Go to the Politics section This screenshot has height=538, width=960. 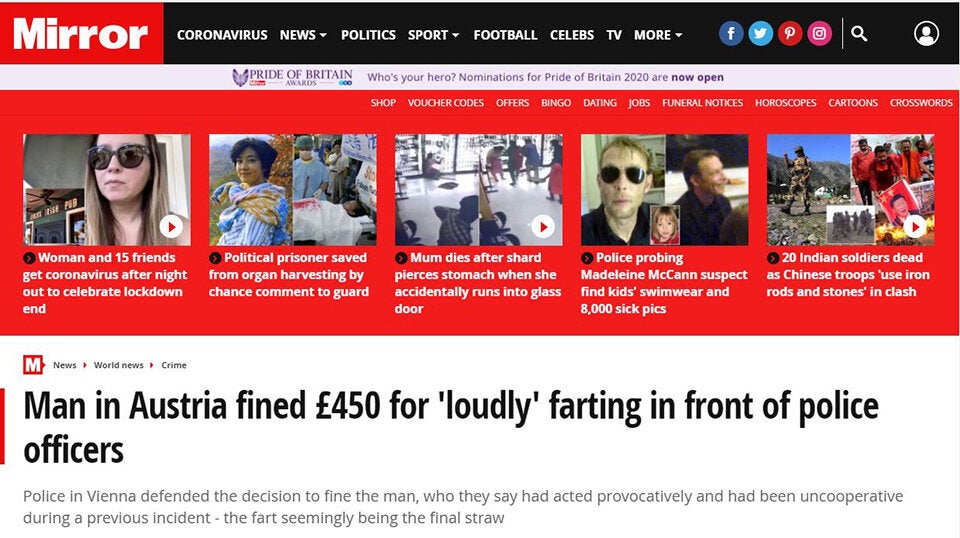(368, 35)
